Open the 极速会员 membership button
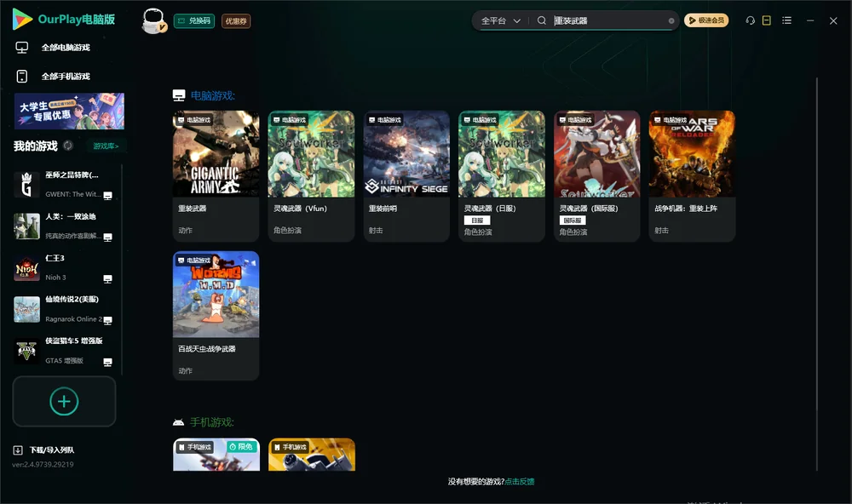 (705, 20)
